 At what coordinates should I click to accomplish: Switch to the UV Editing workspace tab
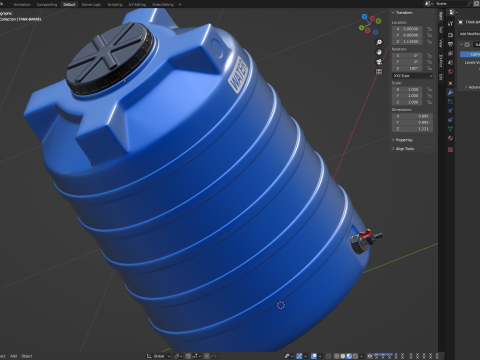tap(137, 4)
